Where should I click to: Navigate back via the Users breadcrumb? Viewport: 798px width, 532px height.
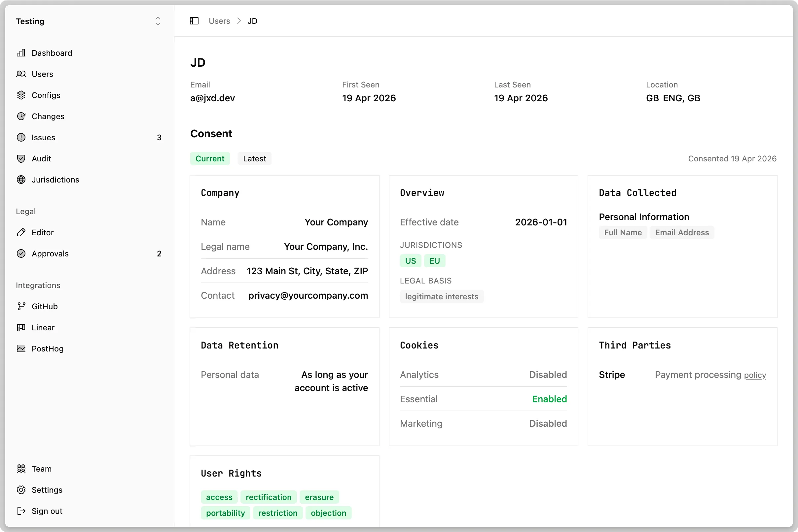219,21
